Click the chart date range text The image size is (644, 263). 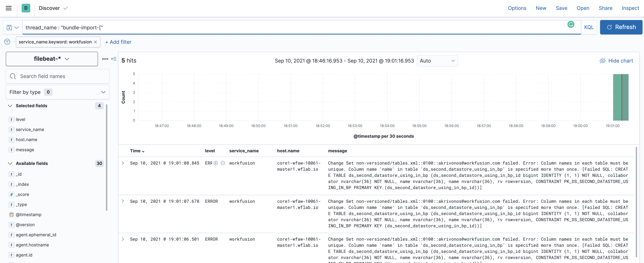pyautogui.click(x=344, y=61)
